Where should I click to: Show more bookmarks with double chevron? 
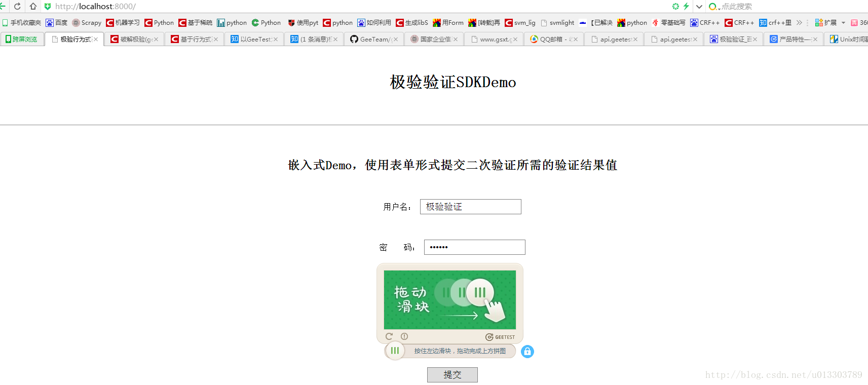pyautogui.click(x=799, y=23)
